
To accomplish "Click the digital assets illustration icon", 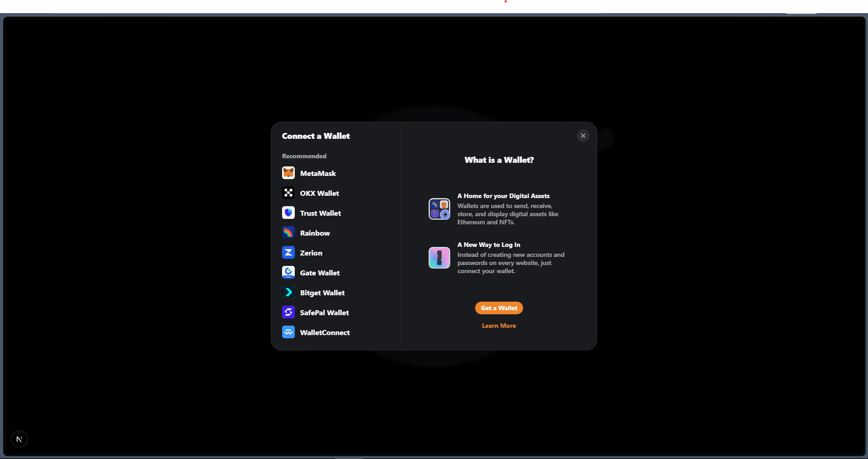I will point(439,209).
